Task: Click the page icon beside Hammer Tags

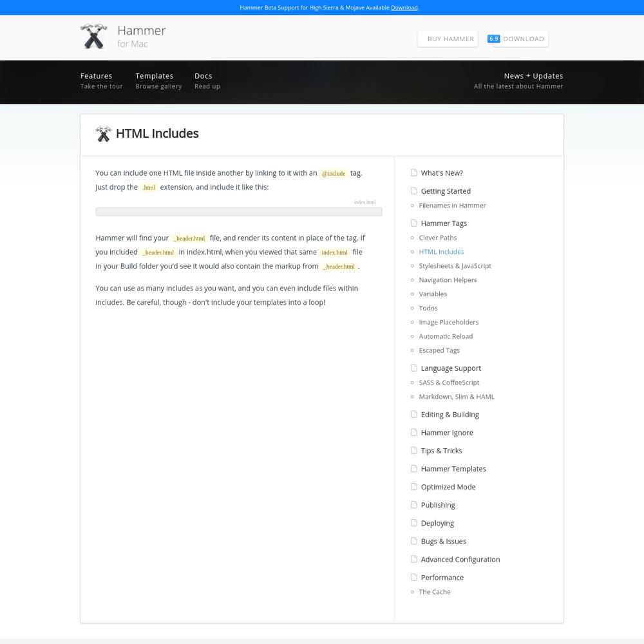Action: coord(414,223)
